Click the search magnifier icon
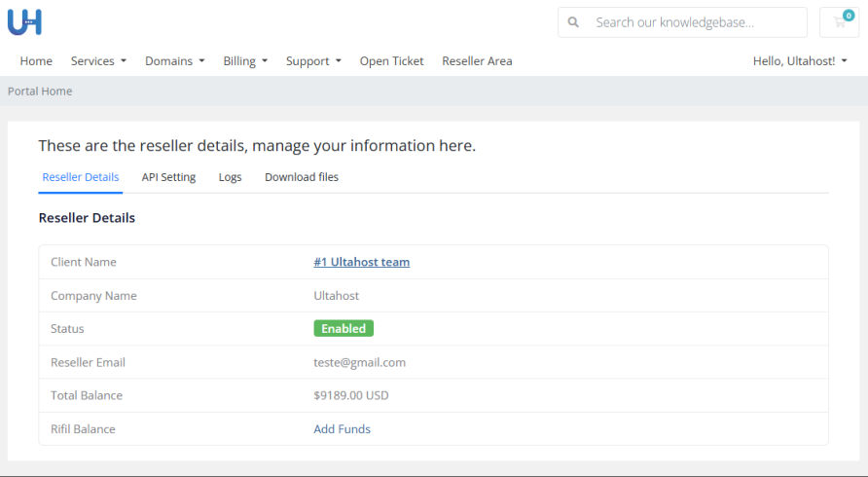This screenshot has height=477, width=868. point(574,22)
